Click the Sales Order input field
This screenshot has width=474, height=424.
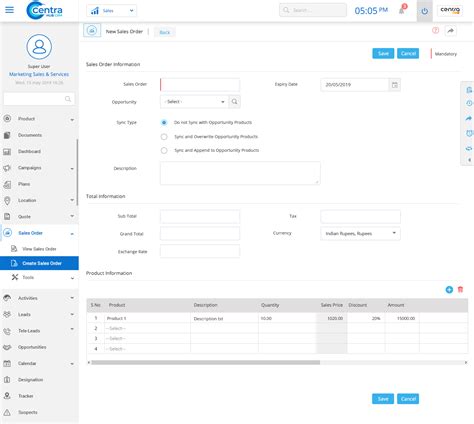pyautogui.click(x=200, y=85)
